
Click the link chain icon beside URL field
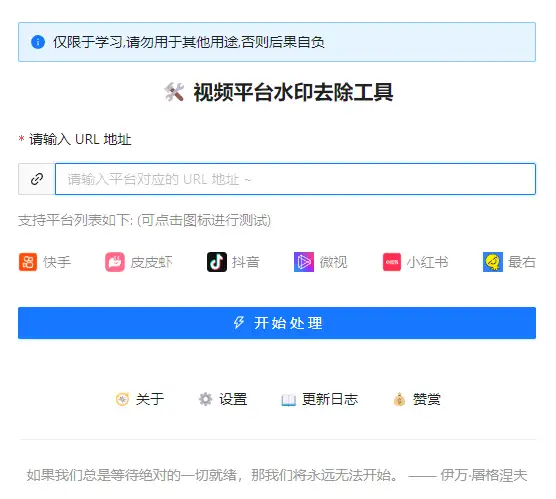(37, 179)
